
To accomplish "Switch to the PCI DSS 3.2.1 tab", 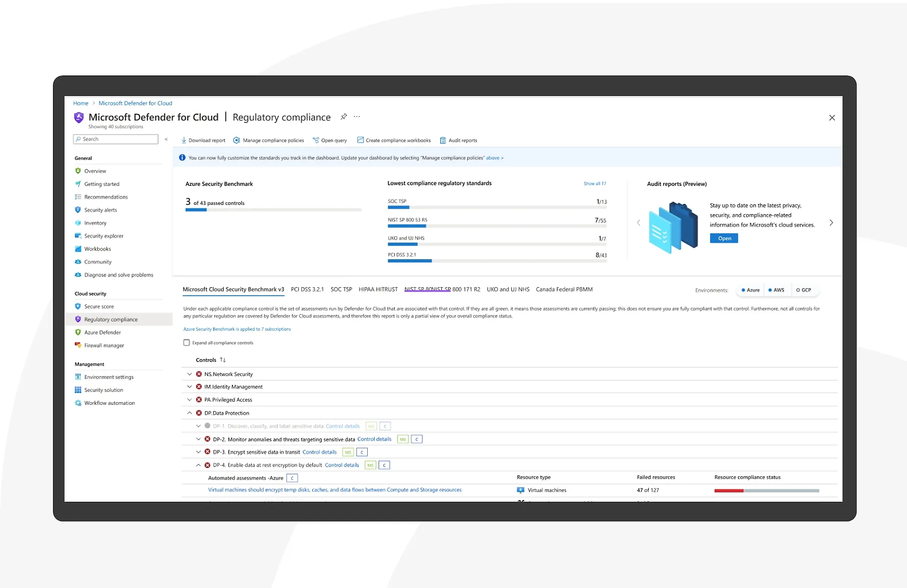I will (307, 290).
